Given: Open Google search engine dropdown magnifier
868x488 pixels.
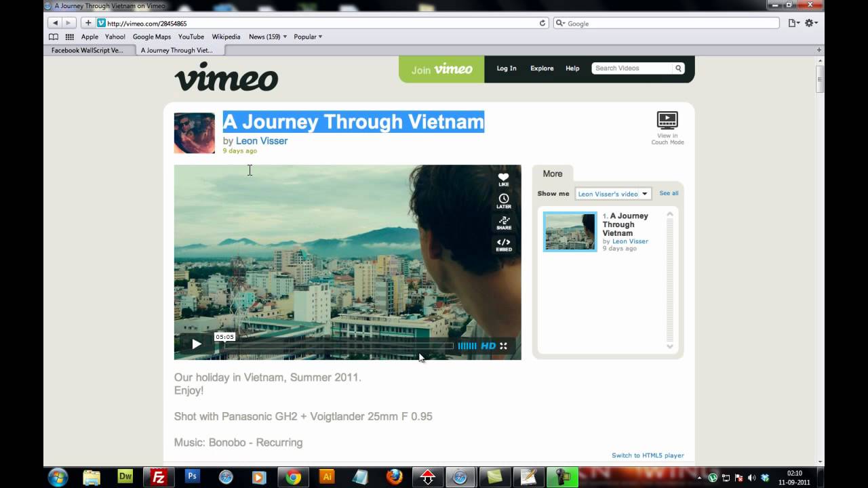Looking at the screenshot, I should point(560,23).
